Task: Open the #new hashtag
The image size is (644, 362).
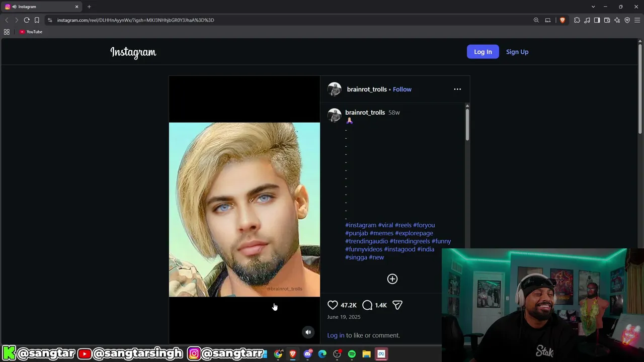Action: tap(376, 257)
